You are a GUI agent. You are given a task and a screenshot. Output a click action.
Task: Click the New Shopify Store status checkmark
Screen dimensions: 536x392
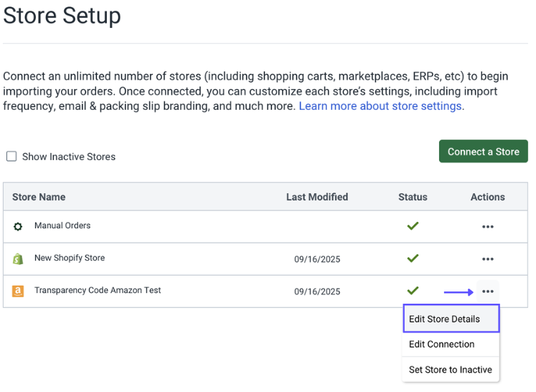[x=413, y=258]
